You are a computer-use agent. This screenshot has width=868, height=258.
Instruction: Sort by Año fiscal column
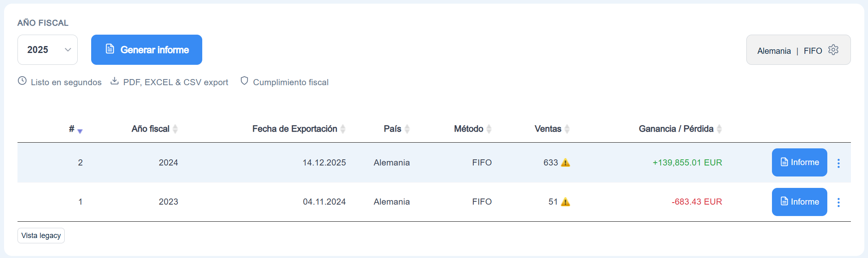pyautogui.click(x=155, y=129)
